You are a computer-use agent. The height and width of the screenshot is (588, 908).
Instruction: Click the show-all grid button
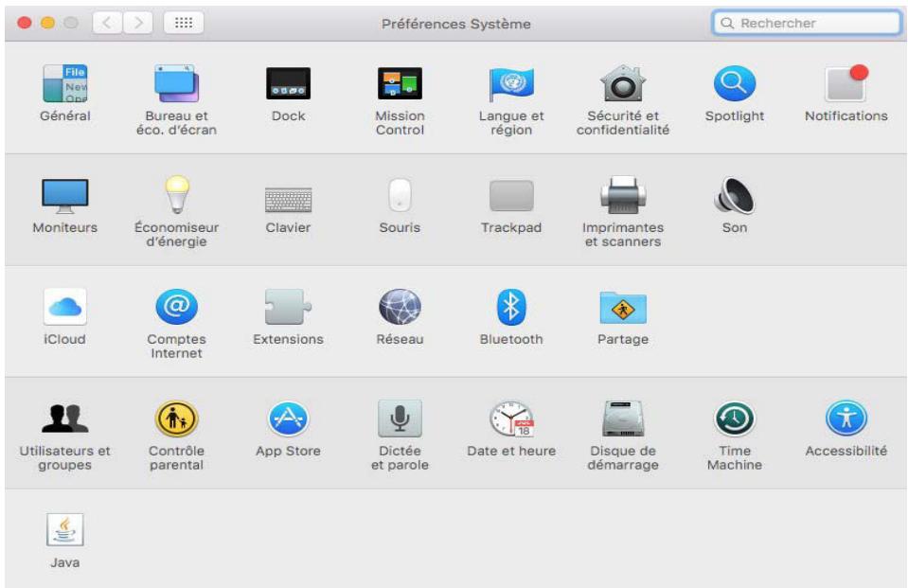coord(184,23)
